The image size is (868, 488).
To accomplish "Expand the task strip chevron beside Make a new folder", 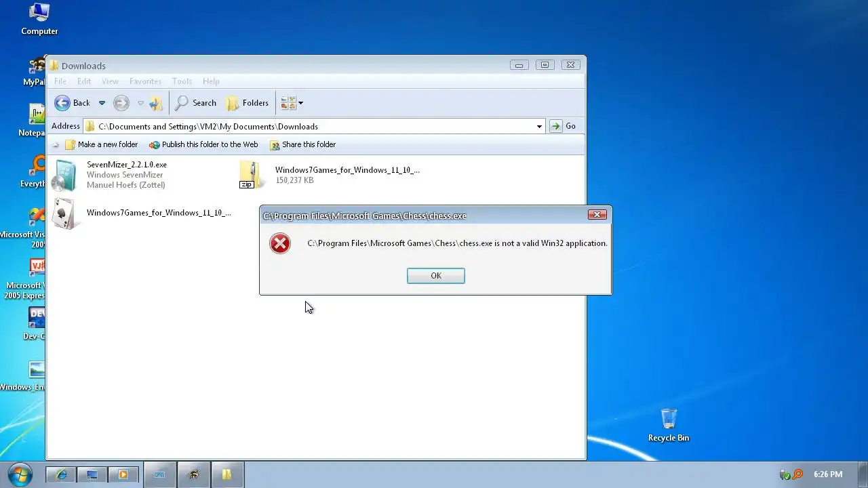I will (x=56, y=144).
